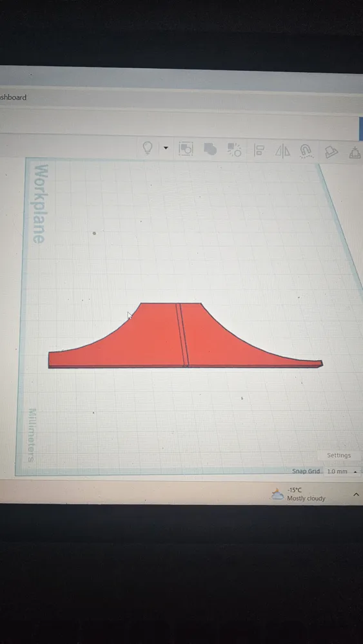
Task: Open the Settings button near Snap Grid
Action: coord(338,455)
